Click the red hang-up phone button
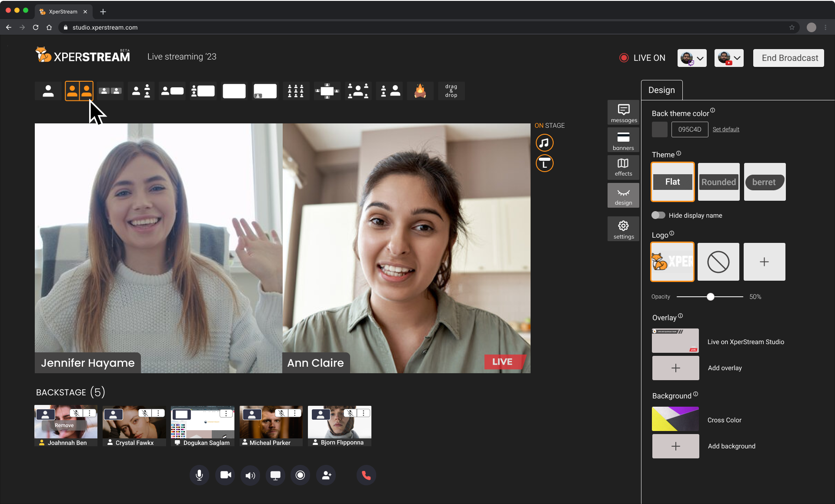Image resolution: width=835 pixels, height=504 pixels. 366,475
